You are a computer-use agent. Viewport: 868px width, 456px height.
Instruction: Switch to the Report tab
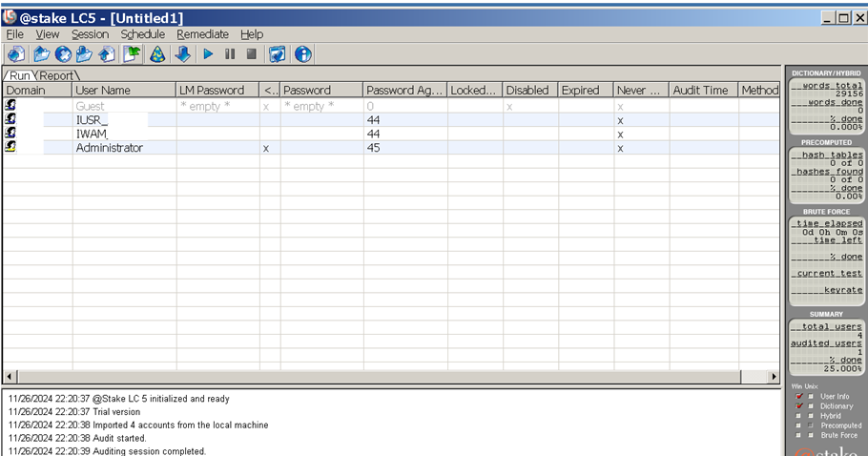[x=56, y=75]
